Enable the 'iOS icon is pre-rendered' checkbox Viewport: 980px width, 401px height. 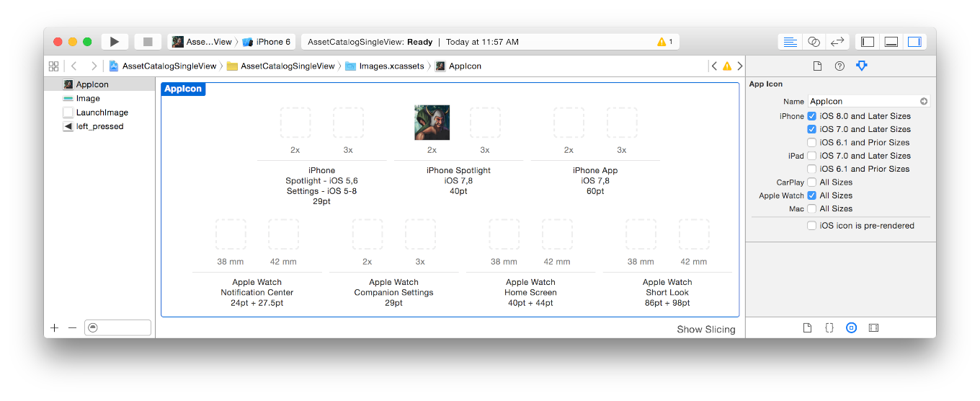pos(812,226)
